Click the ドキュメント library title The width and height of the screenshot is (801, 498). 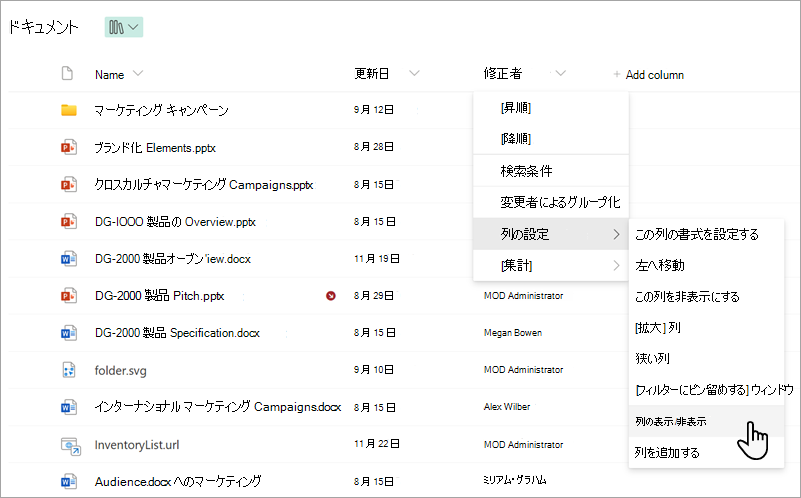click(43, 27)
